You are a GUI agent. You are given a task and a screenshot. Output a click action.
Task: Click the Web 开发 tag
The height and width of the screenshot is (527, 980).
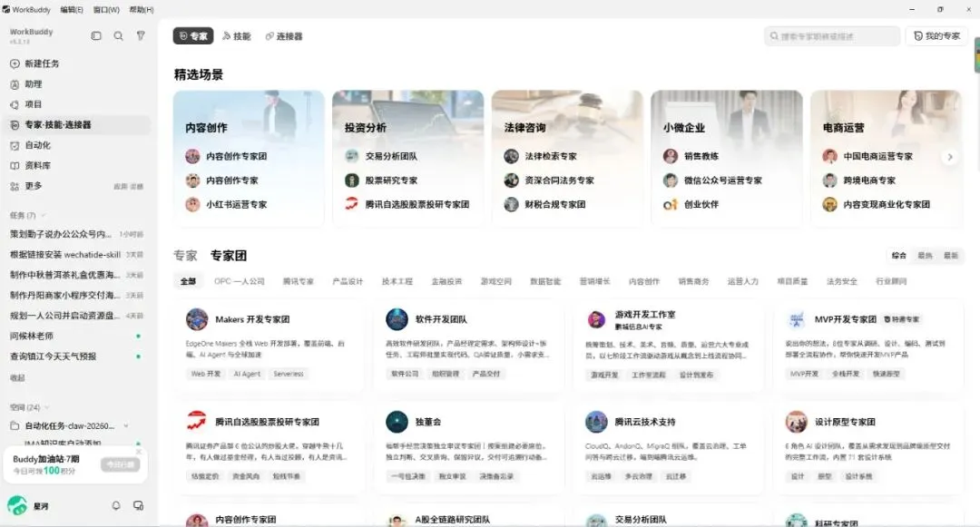pyautogui.click(x=206, y=374)
